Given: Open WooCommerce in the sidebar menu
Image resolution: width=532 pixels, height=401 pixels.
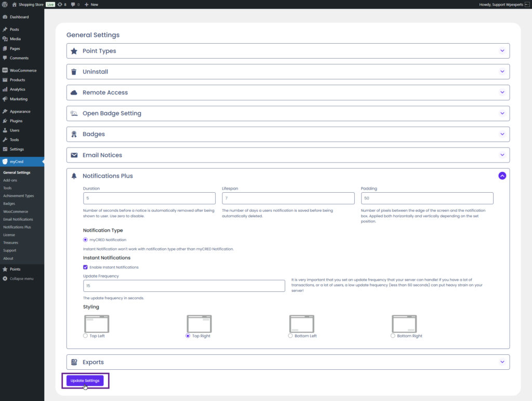Looking at the screenshot, I should (x=23, y=70).
